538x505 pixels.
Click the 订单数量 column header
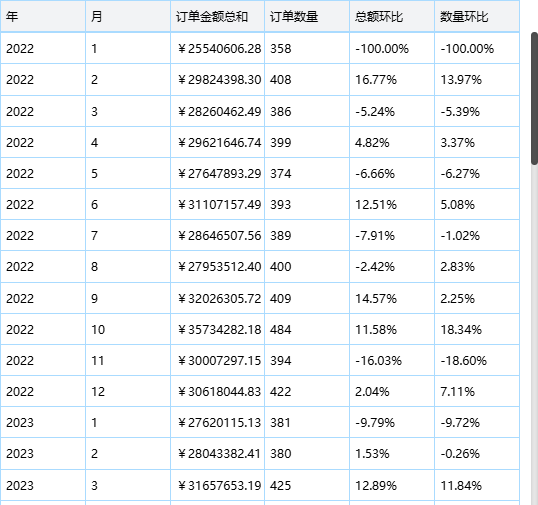click(x=307, y=16)
